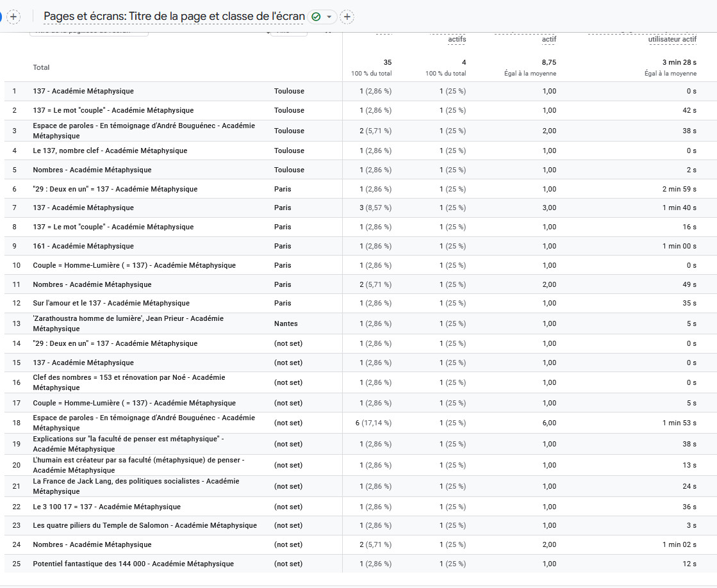Click views value '2 (5,71 %)' in row 3
The height and width of the screenshot is (588, 717).
tap(375, 131)
